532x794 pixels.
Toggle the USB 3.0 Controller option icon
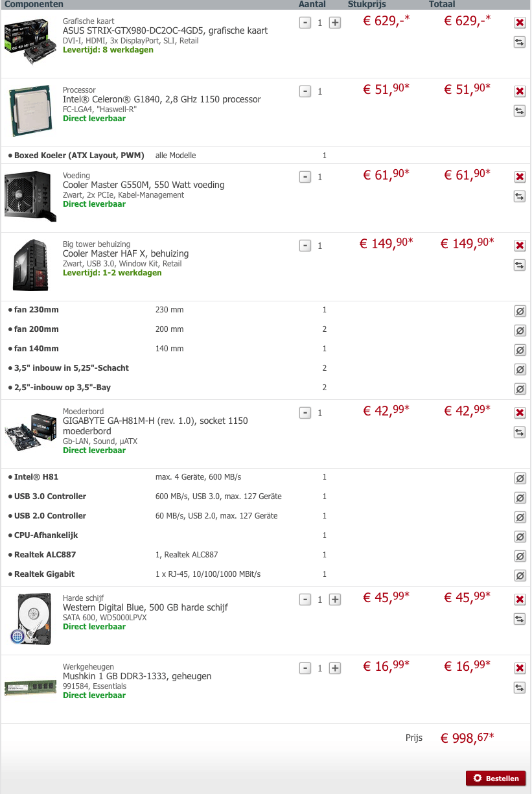pos(520,498)
